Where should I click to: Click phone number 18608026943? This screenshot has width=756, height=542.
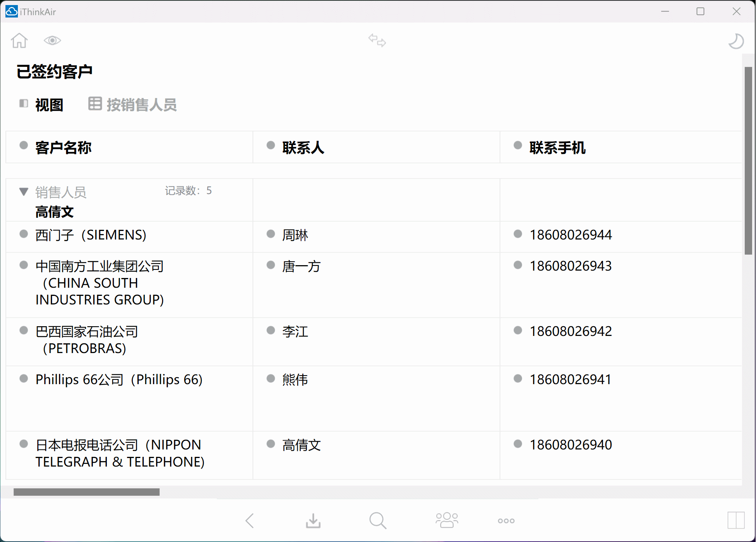click(x=571, y=266)
